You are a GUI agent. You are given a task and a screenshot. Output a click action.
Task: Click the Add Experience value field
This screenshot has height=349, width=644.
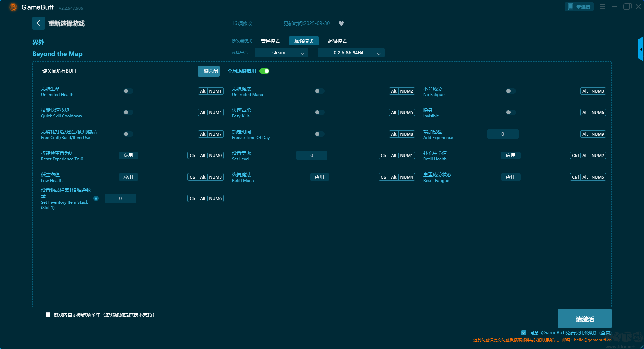tap(502, 134)
